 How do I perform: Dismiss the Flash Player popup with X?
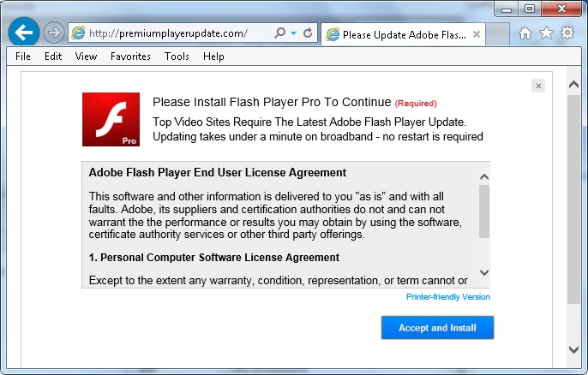538,86
